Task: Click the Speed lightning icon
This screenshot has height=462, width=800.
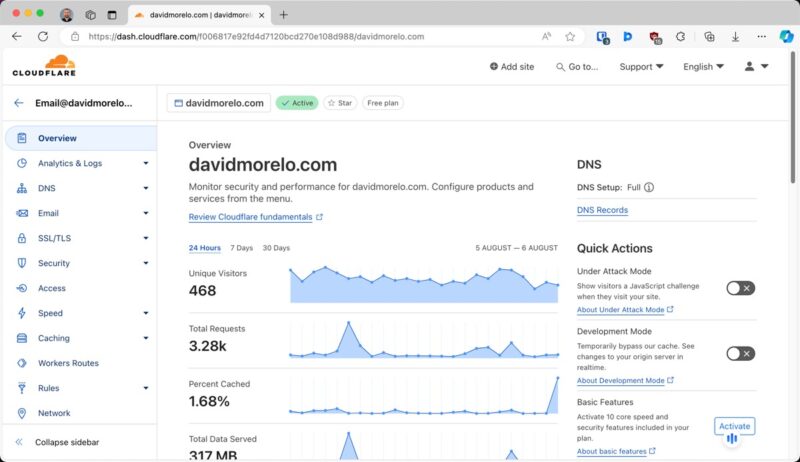Action: click(x=21, y=313)
